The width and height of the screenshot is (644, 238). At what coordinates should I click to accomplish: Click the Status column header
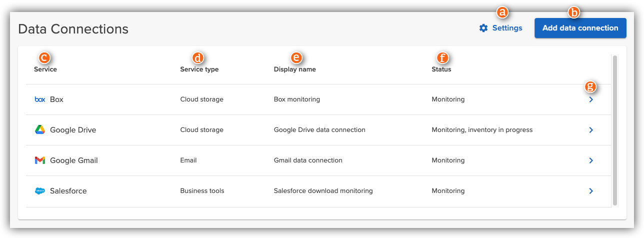[x=441, y=69]
